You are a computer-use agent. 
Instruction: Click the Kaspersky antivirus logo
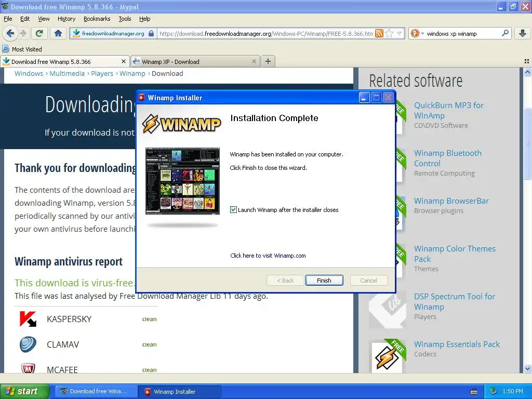pos(28,319)
